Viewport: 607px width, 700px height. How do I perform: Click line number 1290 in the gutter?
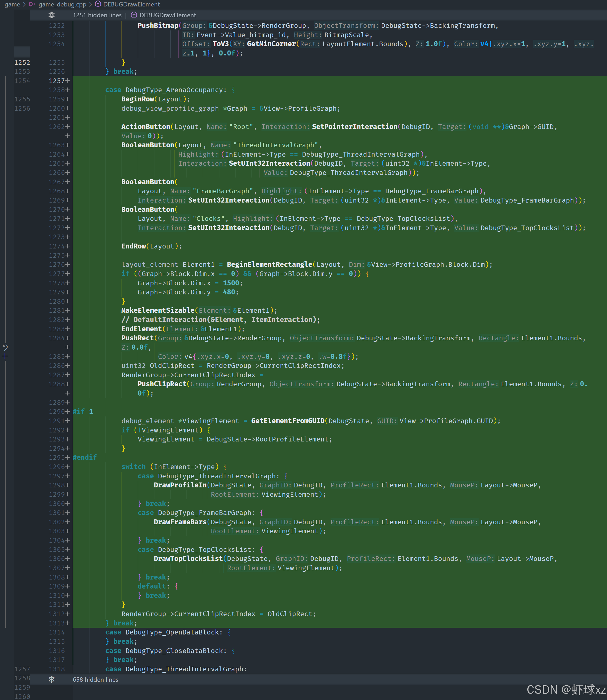[x=56, y=412]
